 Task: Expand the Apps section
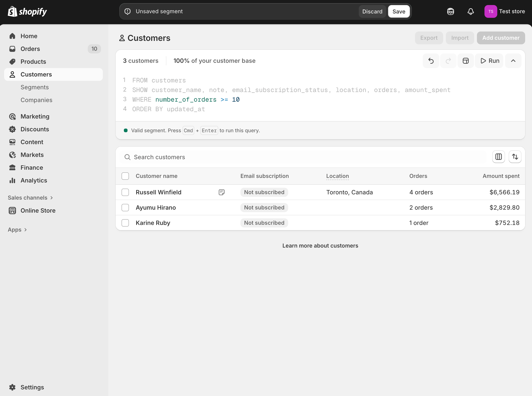point(17,230)
